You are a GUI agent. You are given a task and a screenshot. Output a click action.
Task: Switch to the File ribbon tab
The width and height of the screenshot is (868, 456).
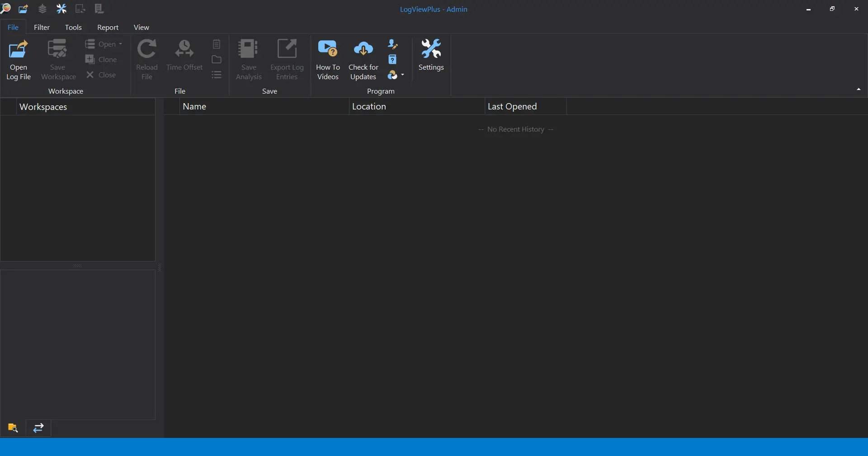tap(13, 27)
